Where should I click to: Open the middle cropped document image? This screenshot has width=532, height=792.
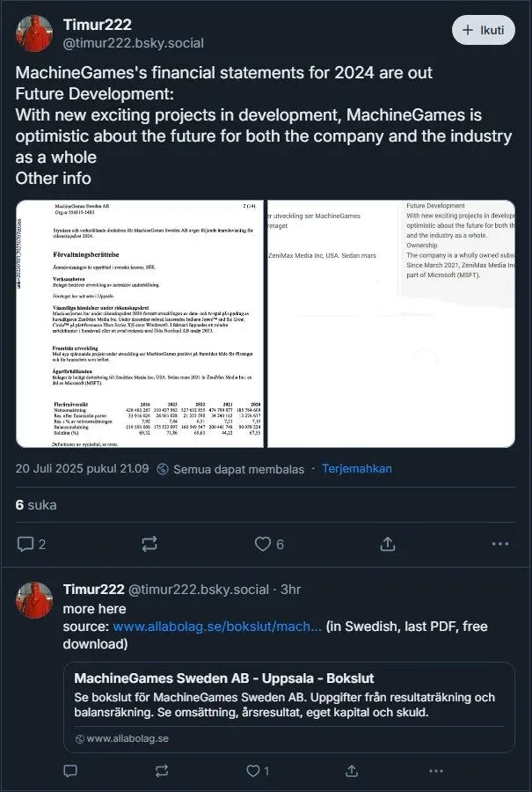(x=333, y=324)
